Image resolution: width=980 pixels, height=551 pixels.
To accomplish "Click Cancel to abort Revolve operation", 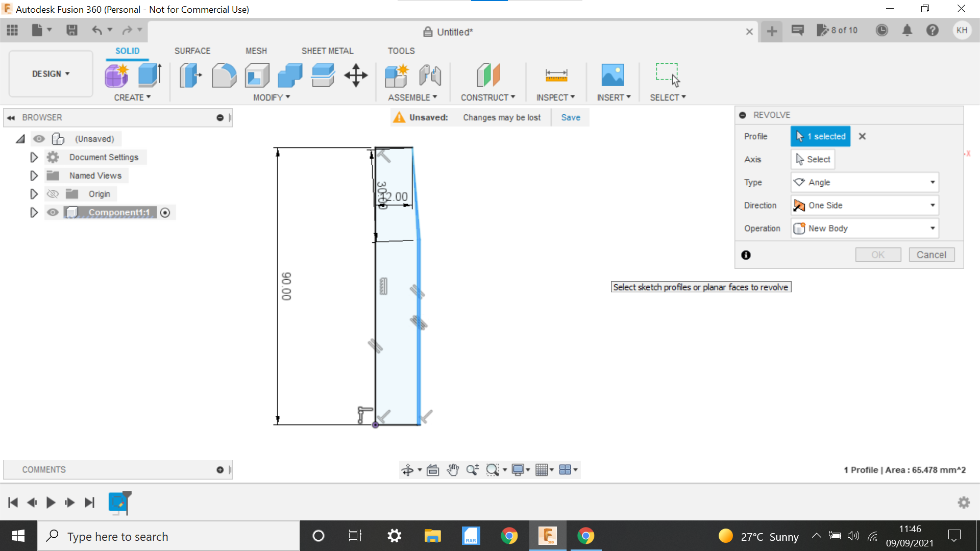I will point(932,254).
